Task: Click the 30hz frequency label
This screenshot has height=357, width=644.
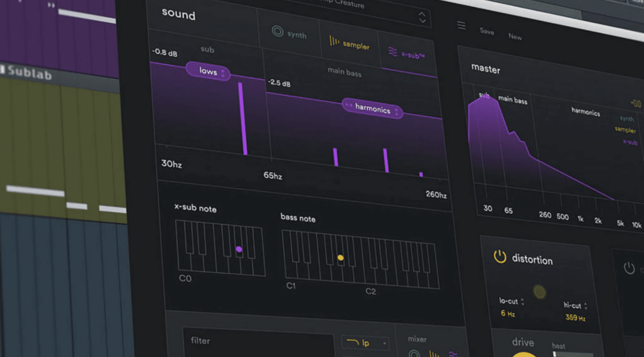Action: click(x=171, y=164)
